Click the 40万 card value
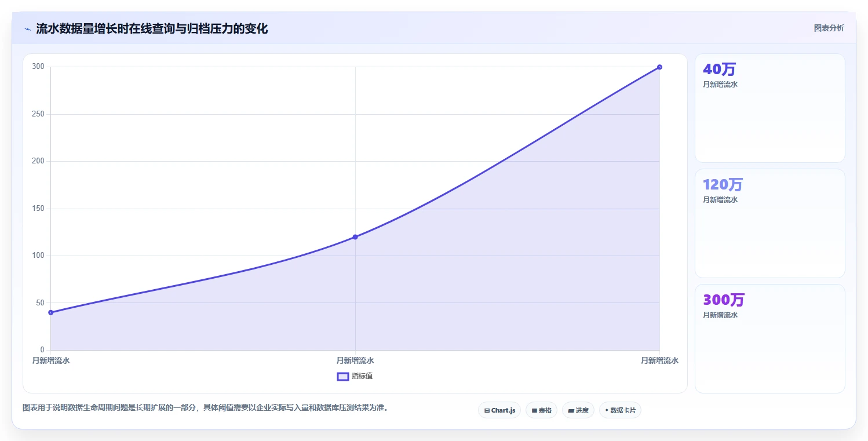The image size is (868, 441). (719, 70)
